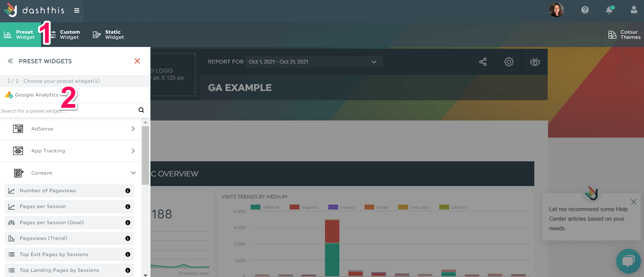644x277 pixels.
Task: Go back with the double-chevron icon
Action: (x=10, y=61)
